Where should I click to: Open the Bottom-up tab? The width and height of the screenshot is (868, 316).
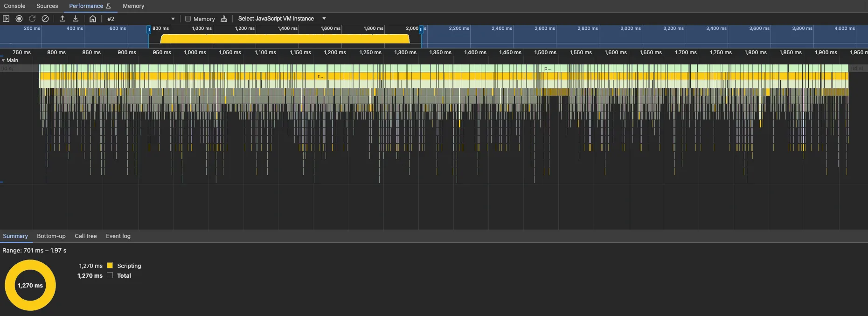coord(51,236)
